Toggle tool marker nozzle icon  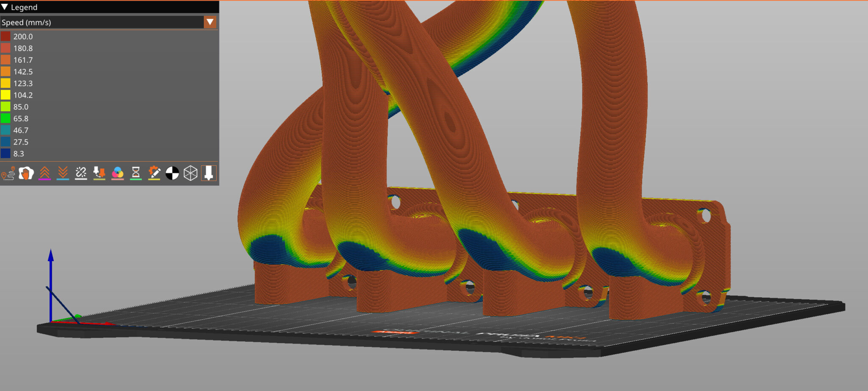(x=209, y=173)
